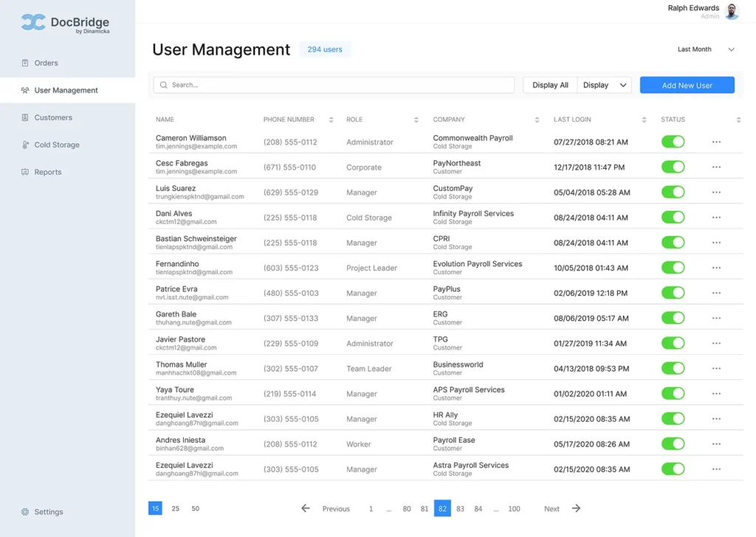Screen dimensions: 756x537
Task: Expand the Display dropdown
Action: [x=604, y=85]
